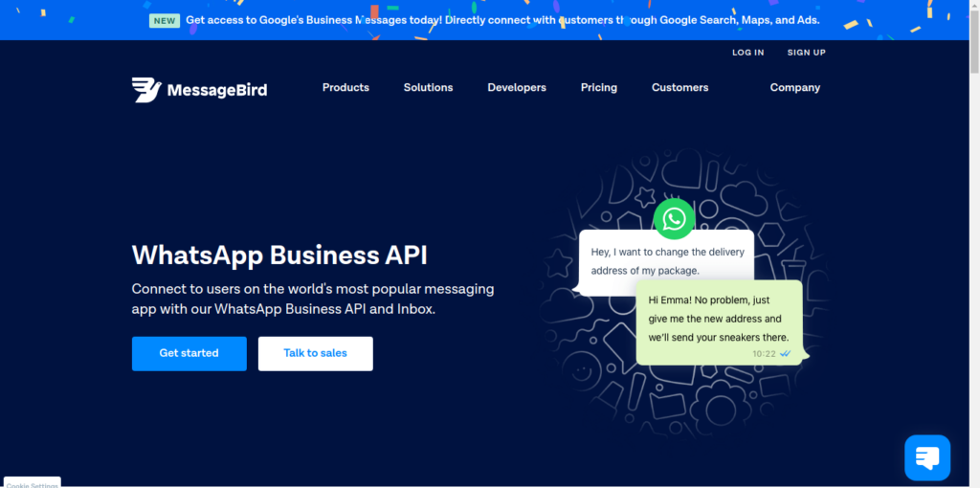
Task: Click the 10:22 message timestamp
Action: click(x=764, y=354)
